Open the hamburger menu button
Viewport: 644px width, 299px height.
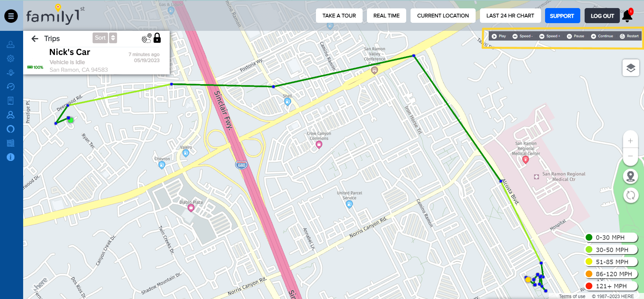pos(11,16)
